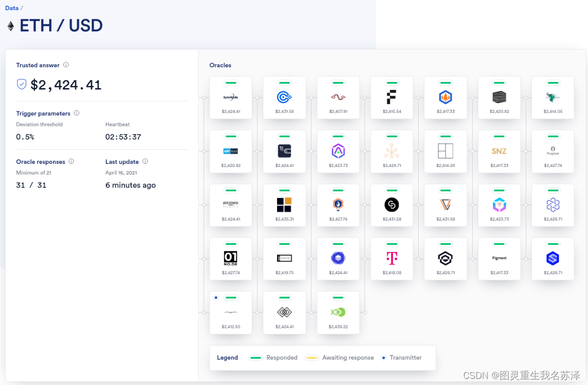
Task: Open the transmitter oracle priced $2,412.65
Action: [231, 312]
